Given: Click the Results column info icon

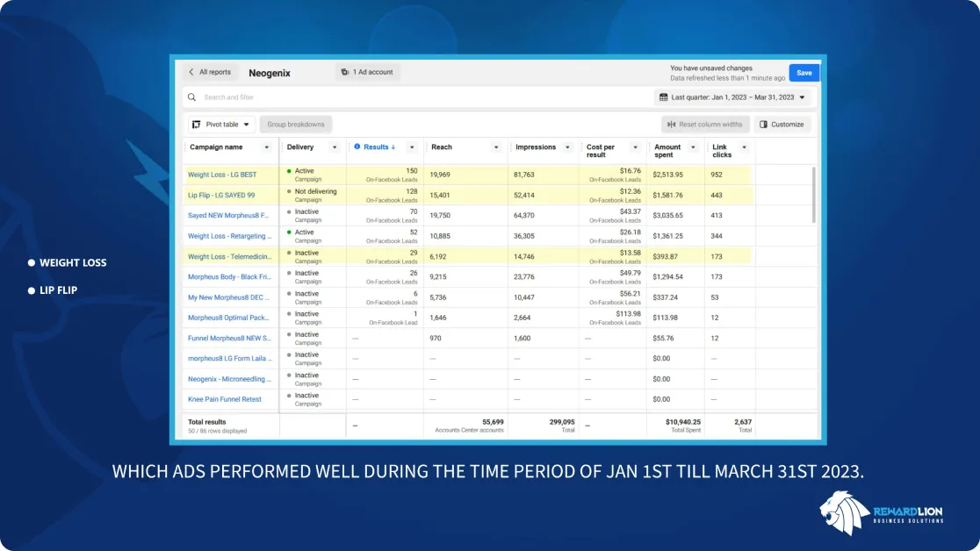Looking at the screenshot, I should (357, 147).
